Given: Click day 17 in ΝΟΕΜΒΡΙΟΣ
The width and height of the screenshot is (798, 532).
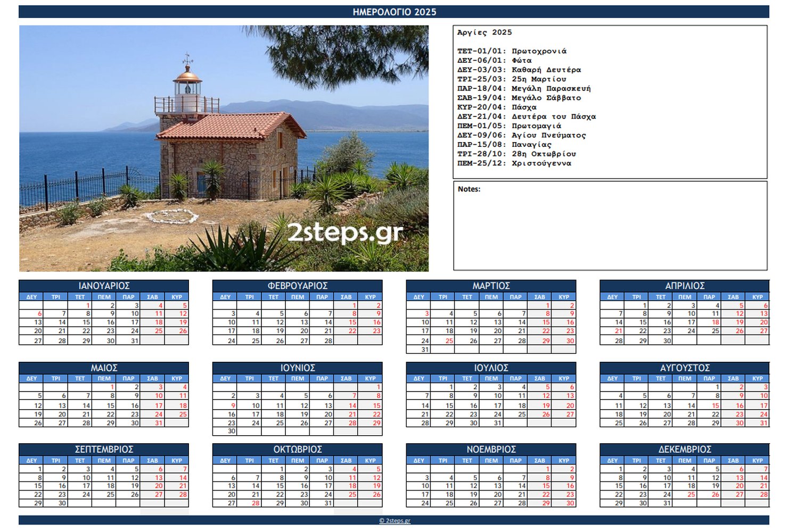Looking at the screenshot, I should pos(418,495).
